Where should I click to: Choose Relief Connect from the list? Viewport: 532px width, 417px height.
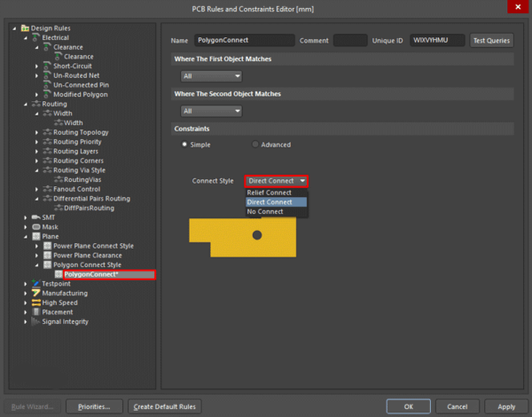coord(276,193)
